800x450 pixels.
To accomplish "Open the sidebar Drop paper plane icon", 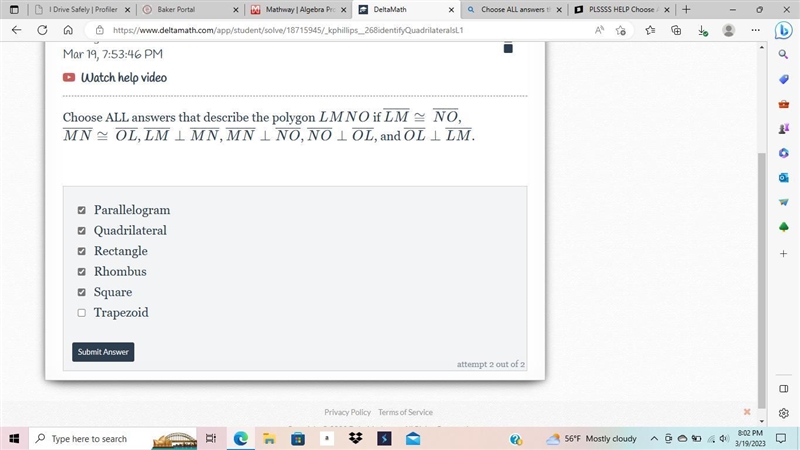I will tap(783, 202).
